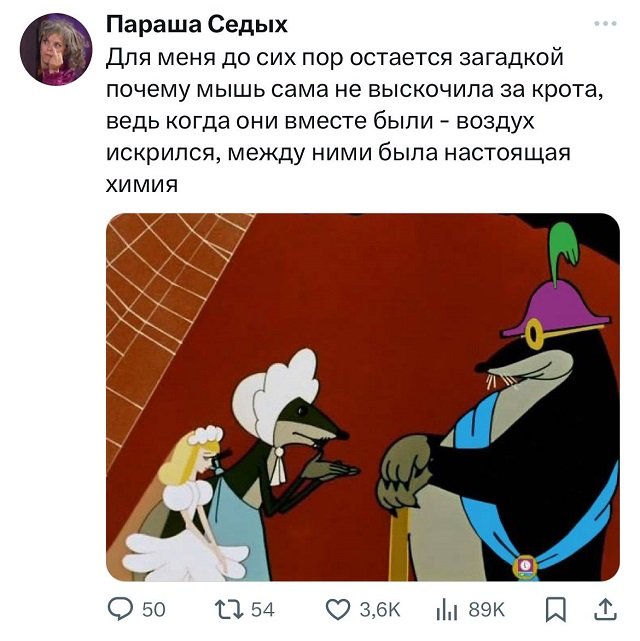Open the reply speech bubble icon

click(x=120, y=609)
